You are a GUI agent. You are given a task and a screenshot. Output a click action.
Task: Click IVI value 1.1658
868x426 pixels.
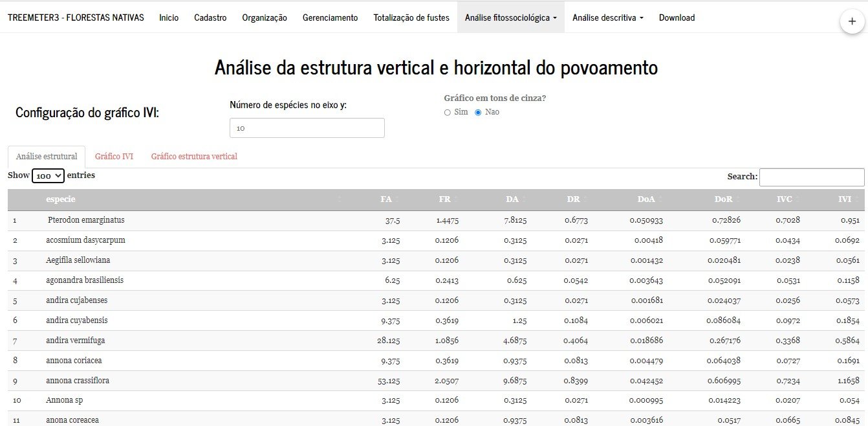[847, 381]
